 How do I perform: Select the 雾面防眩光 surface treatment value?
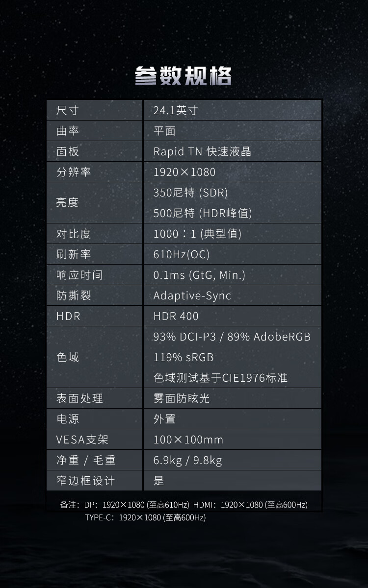coord(182,399)
